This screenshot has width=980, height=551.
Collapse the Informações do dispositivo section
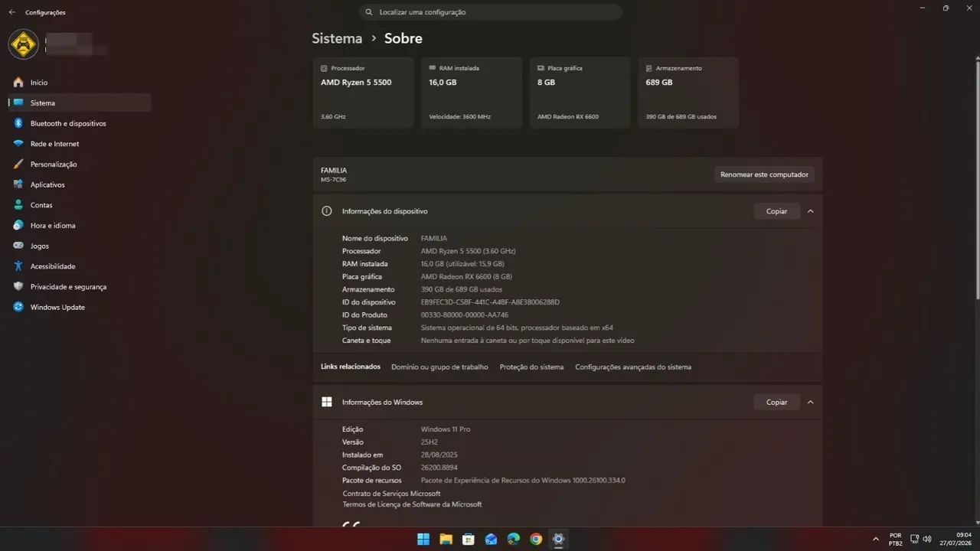(x=810, y=211)
